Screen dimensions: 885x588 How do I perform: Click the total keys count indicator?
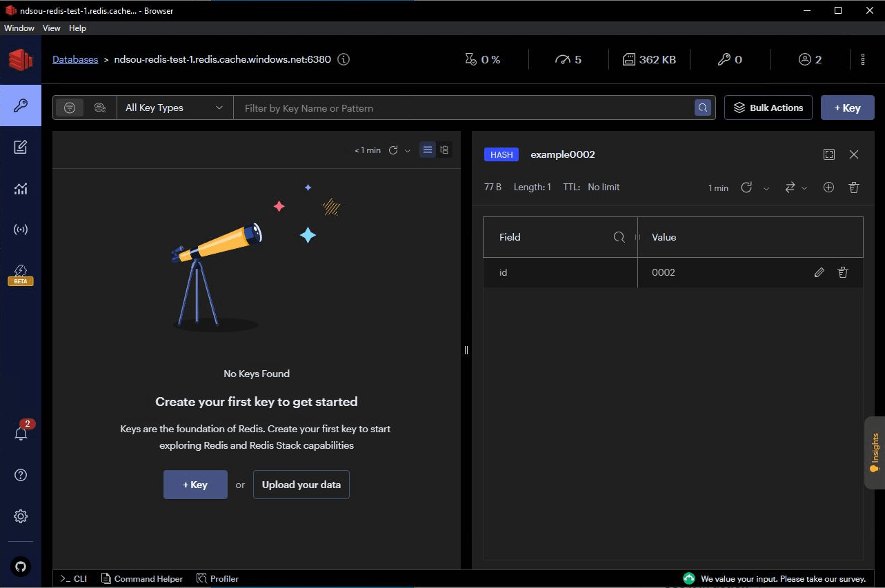730,59
